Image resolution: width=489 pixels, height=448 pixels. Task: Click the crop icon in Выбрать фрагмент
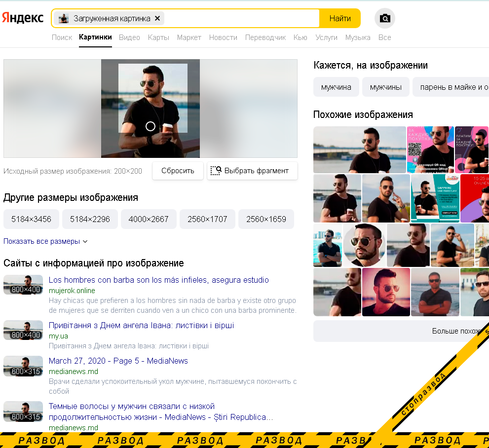[216, 171]
